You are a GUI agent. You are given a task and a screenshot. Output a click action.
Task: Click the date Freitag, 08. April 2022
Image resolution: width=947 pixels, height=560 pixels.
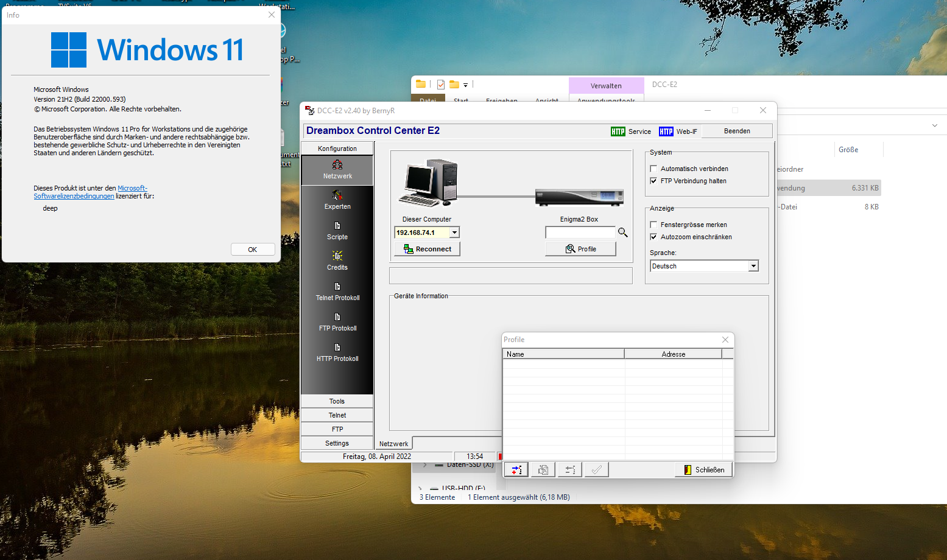pos(377,457)
